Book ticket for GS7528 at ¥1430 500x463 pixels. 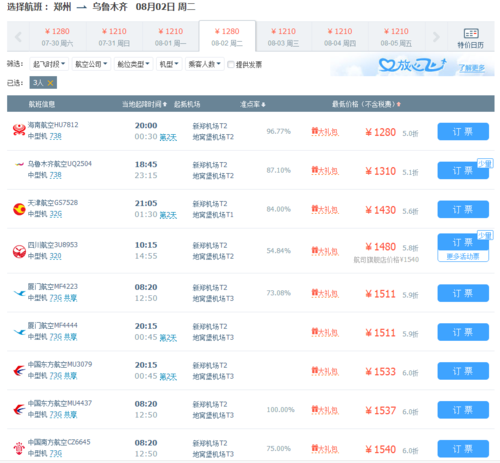pyautogui.click(x=463, y=209)
